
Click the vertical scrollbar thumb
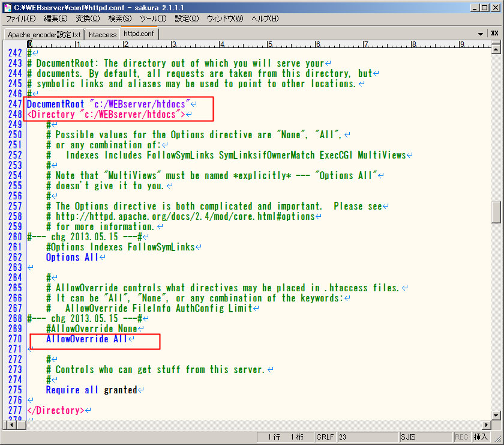[x=496, y=212]
